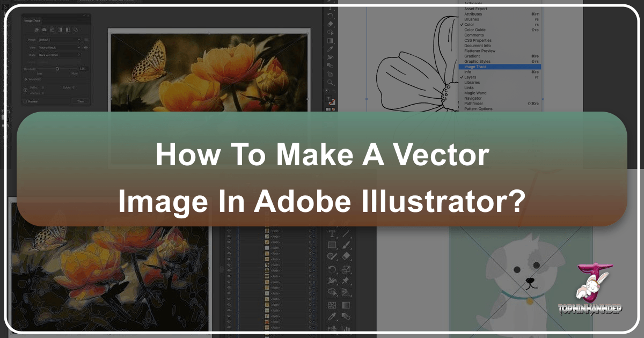Select the Type tool

(x=331, y=233)
